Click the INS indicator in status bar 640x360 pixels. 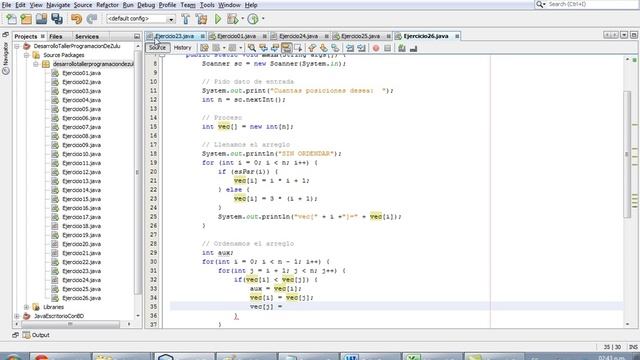point(633,347)
